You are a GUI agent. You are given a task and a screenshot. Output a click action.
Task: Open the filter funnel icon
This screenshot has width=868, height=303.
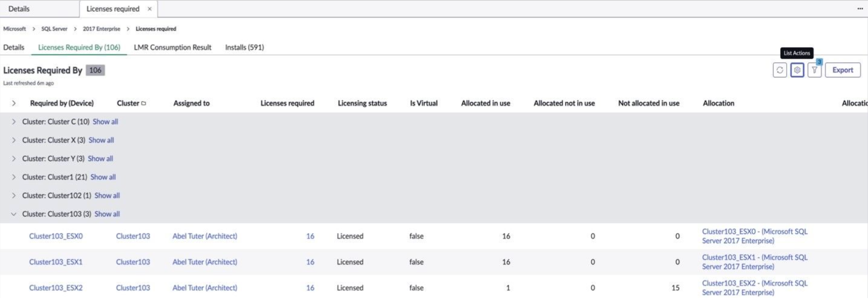click(x=814, y=70)
